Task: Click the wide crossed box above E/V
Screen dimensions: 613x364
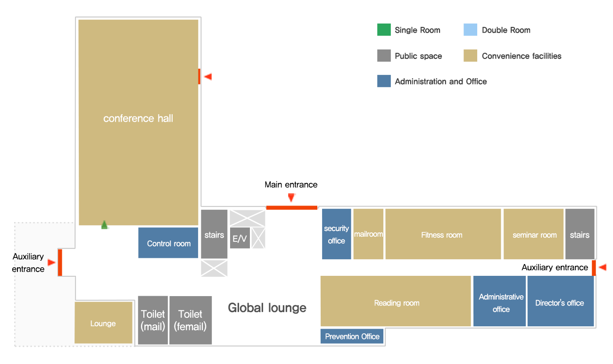Action: (x=248, y=218)
